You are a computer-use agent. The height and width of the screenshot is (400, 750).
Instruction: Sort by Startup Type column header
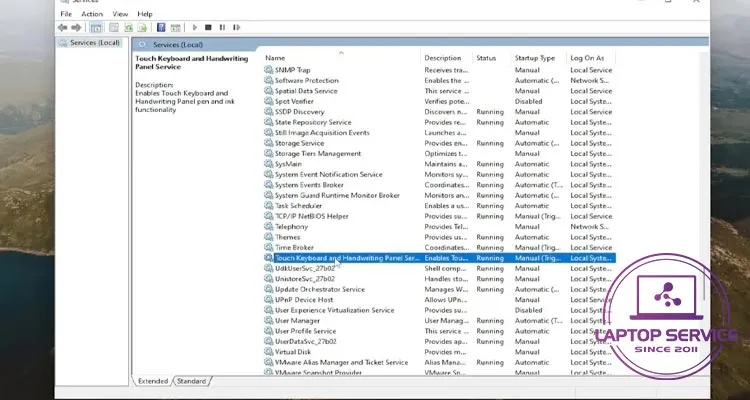[x=533, y=58]
